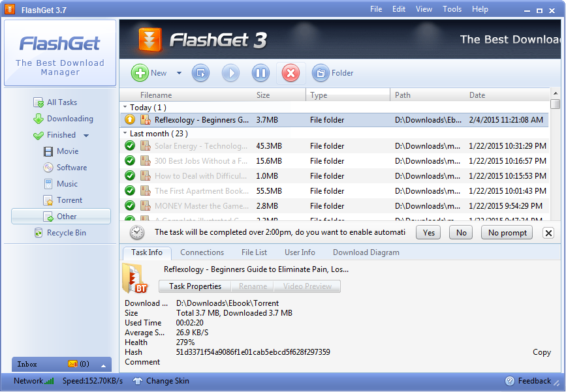This screenshot has width=566, height=392.
Task: Click the seeding status icon on Reflexology row
Action: [130, 119]
